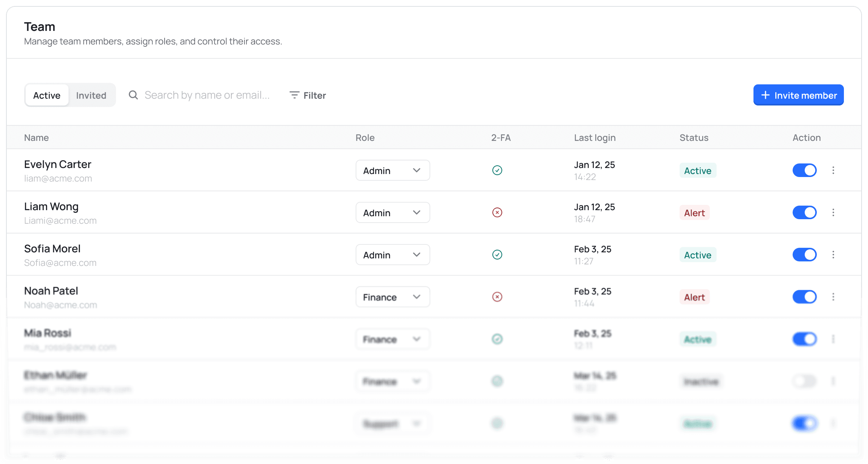The width and height of the screenshot is (868, 464).
Task: Open the three-dot menu for Sofia Morel
Action: pos(833,255)
